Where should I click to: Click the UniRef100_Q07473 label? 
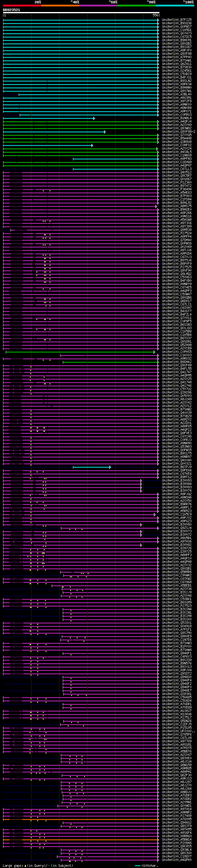pos(177,33)
